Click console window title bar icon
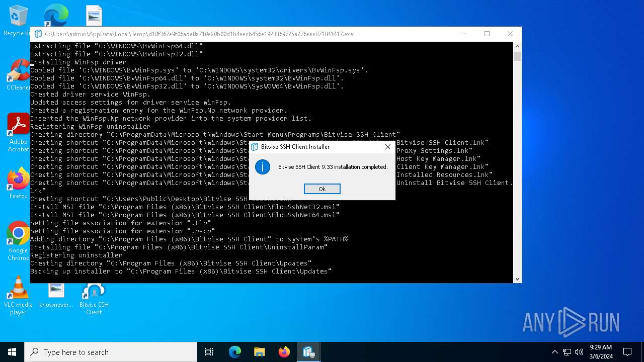 pos(38,34)
